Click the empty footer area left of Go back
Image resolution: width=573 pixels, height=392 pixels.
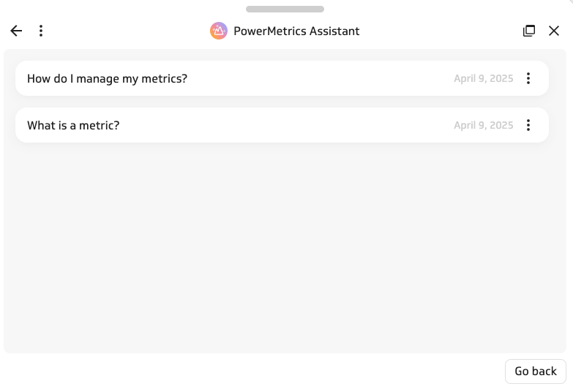(252, 372)
